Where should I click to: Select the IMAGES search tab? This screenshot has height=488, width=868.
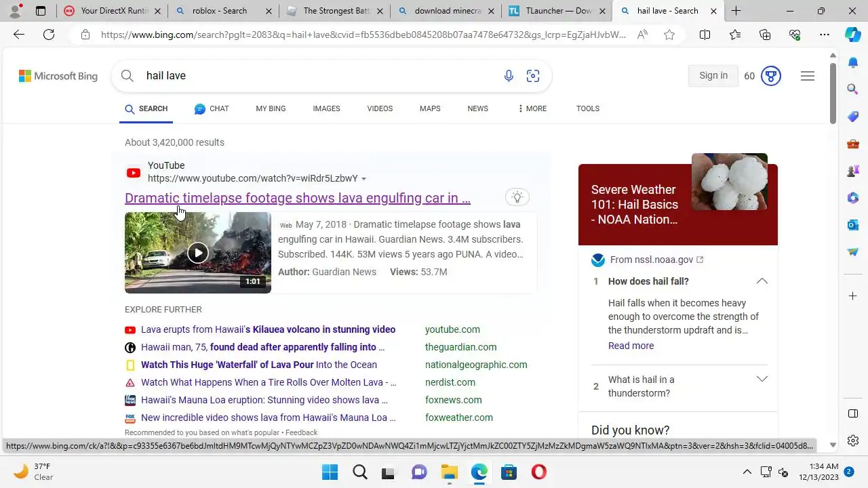[x=326, y=108]
